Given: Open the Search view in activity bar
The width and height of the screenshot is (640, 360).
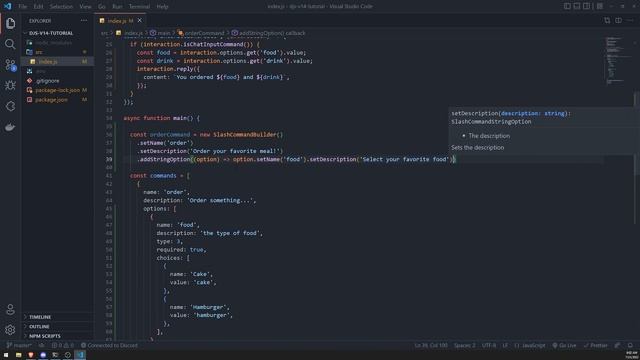Looking at the screenshot, I should click(x=10, y=44).
